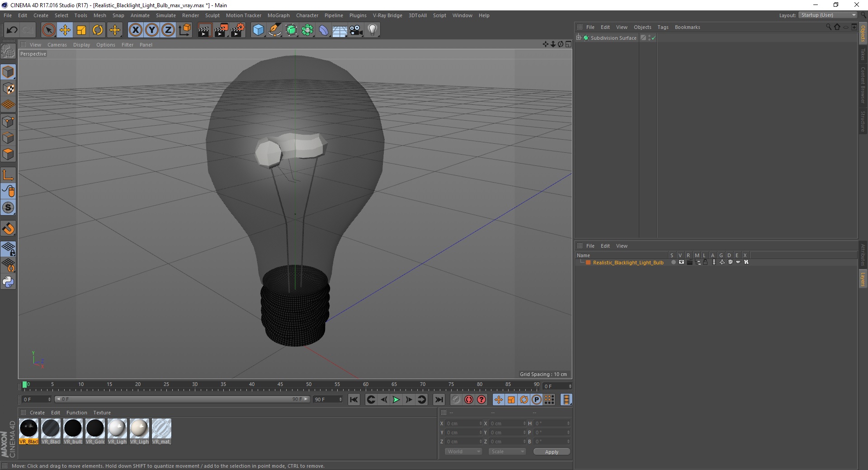Toggle Y axis lock
The height and width of the screenshot is (470, 868).
[152, 30]
